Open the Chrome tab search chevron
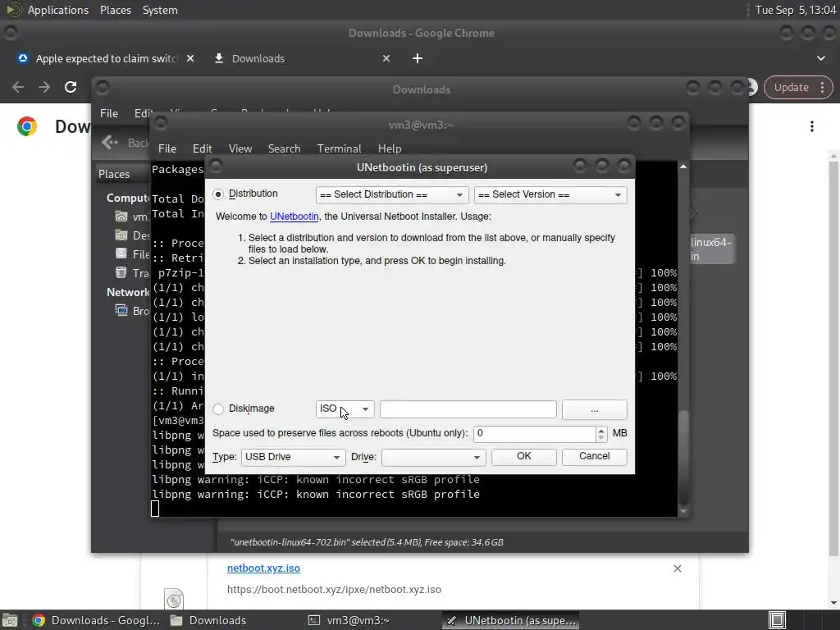Viewport: 840px width, 630px height. tap(820, 58)
